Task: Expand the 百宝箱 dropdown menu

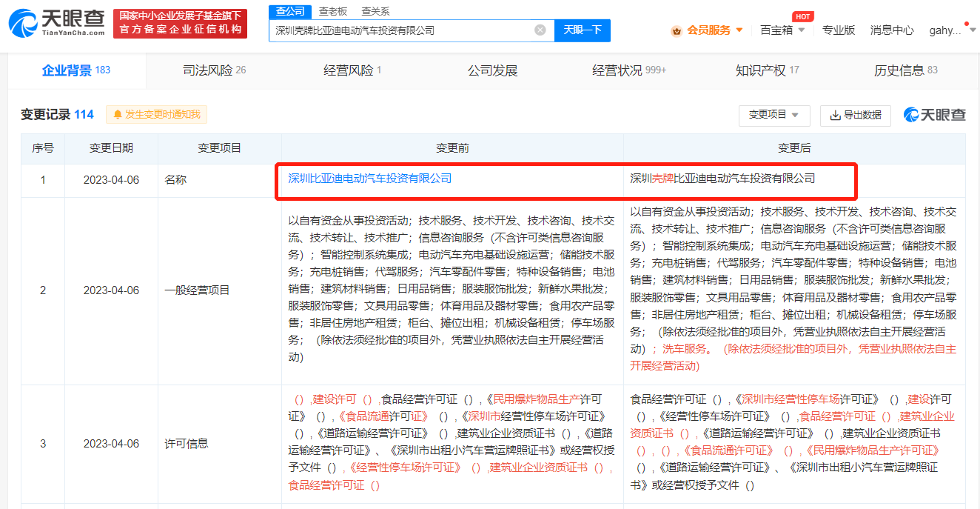Action: pyautogui.click(x=801, y=30)
